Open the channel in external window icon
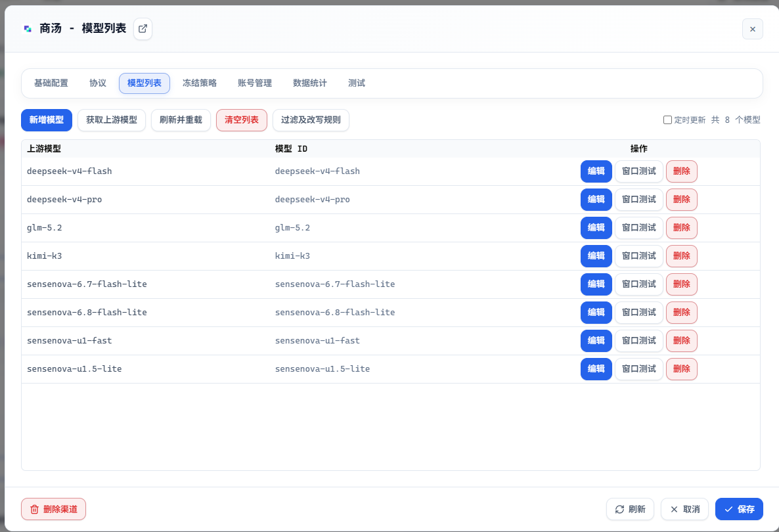 point(143,29)
